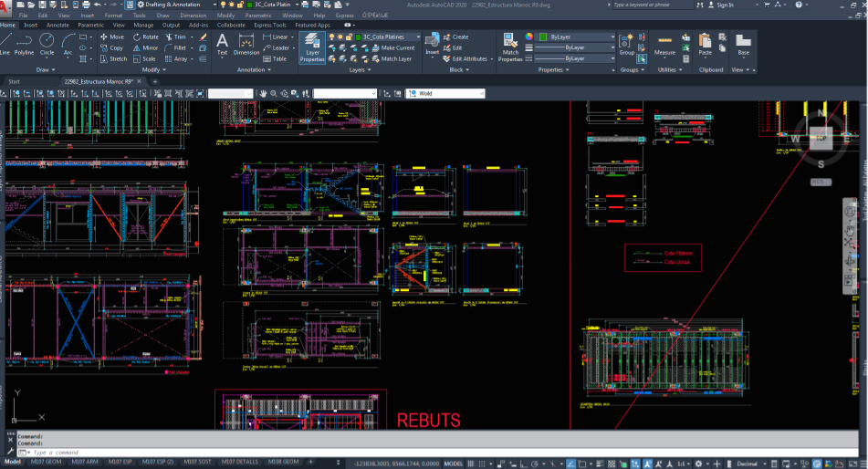Select the Line drawing tool
This screenshot has width=868, height=469.
tap(5, 45)
